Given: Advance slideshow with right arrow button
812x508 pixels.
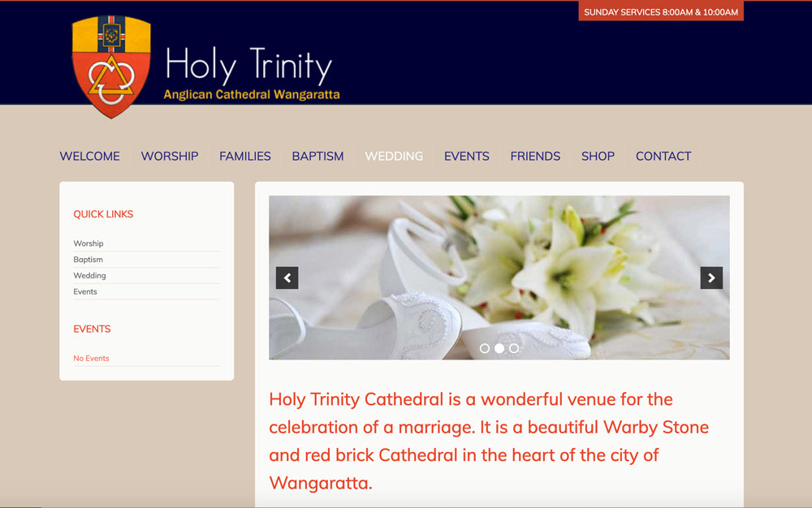Looking at the screenshot, I should [711, 278].
